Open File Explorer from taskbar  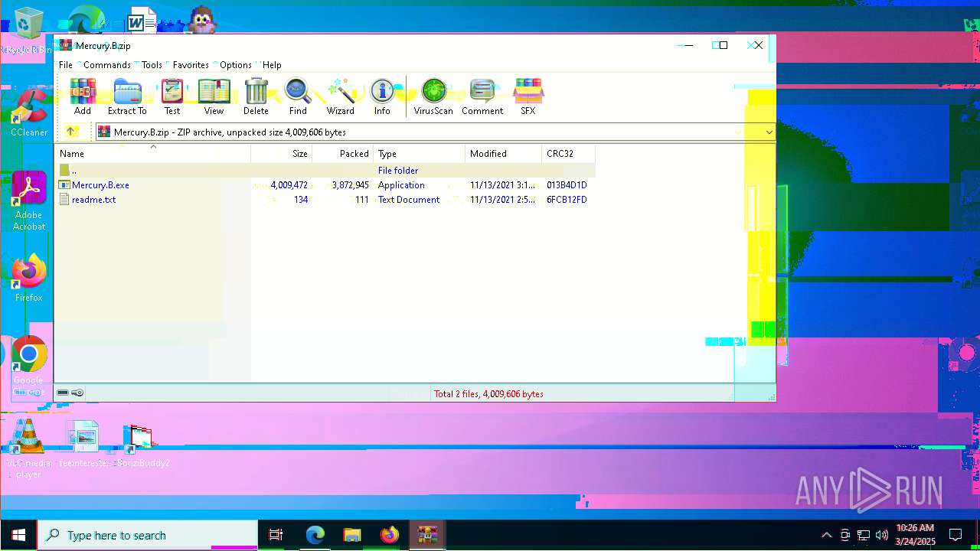click(x=352, y=535)
